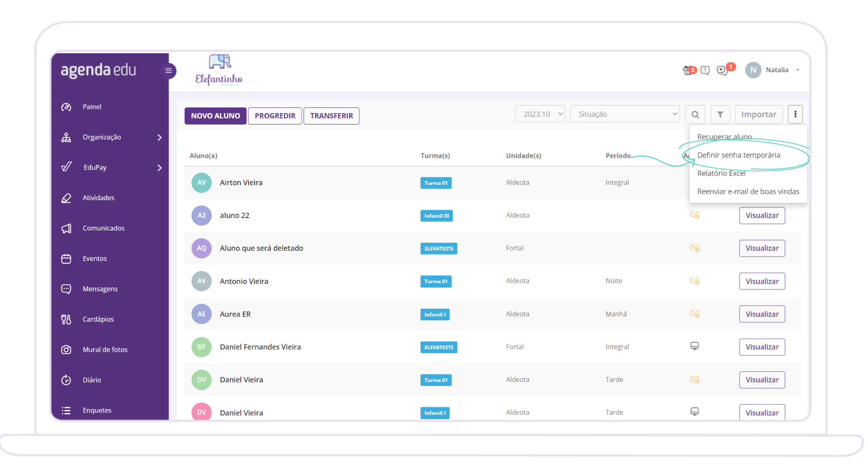
Task: Click Visualizar for Daniel Fernandes Vieira
Action: (762, 347)
